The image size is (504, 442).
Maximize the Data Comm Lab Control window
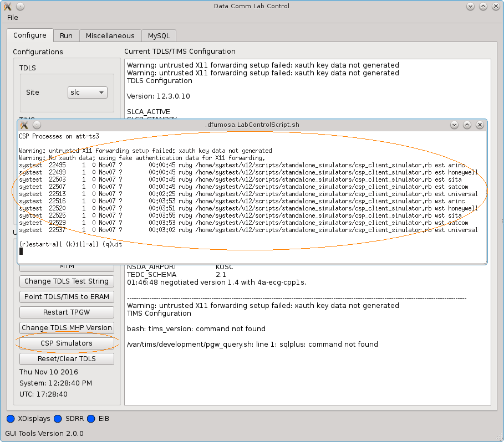point(483,6)
